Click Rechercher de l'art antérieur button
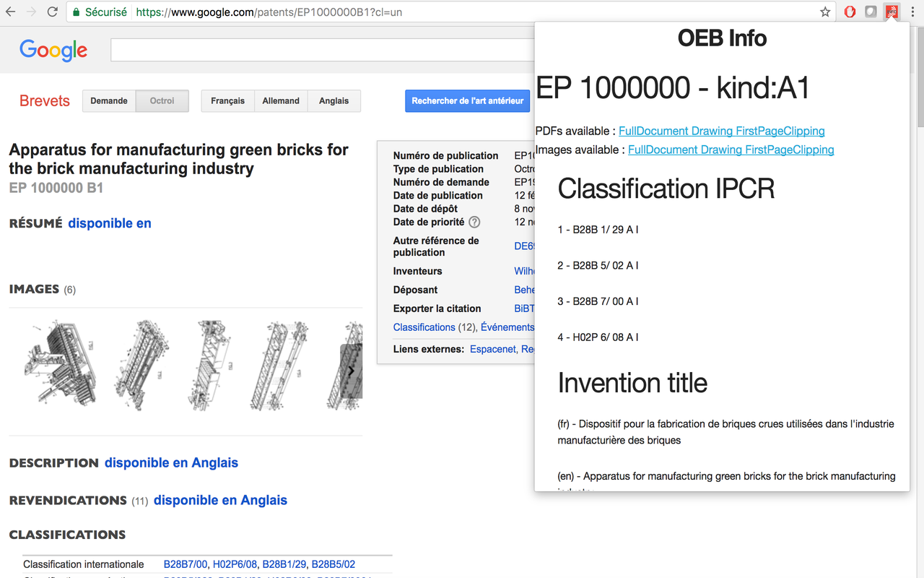The image size is (924, 578). [468, 101]
